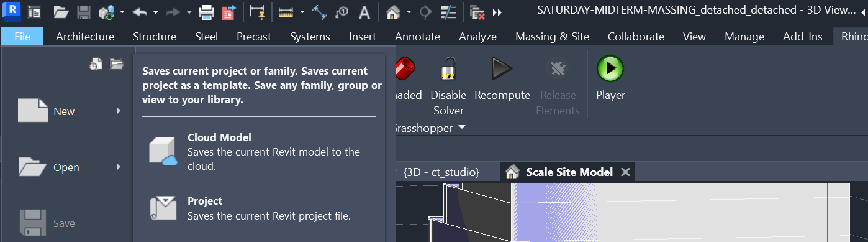868x242 pixels.
Task: Switch to the Collaborate ribbon tab
Action: 636,37
